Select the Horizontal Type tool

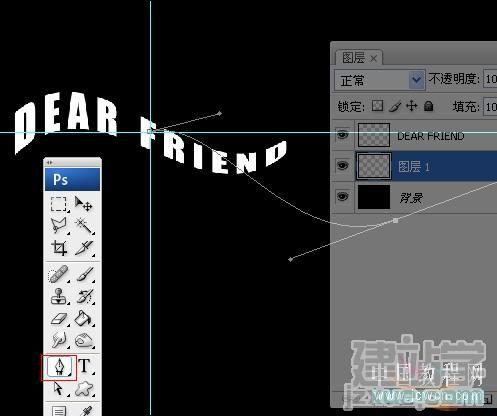point(85,366)
